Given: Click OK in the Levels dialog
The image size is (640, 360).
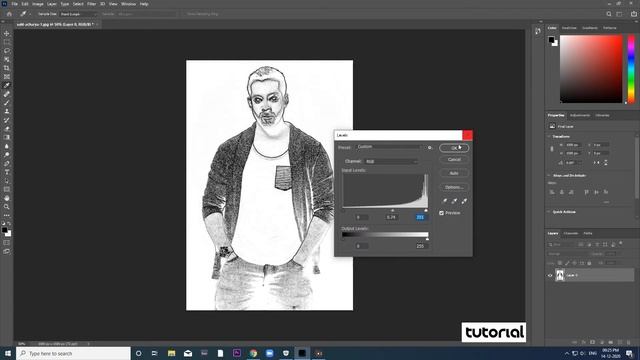Looking at the screenshot, I should tap(454, 148).
